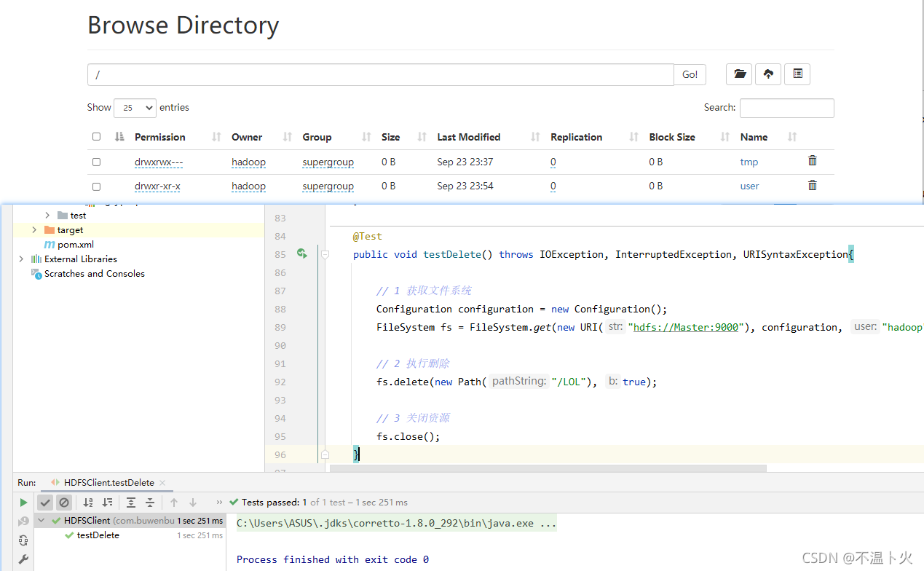Image resolution: width=924 pixels, height=571 pixels.
Task: Go to previous failed test arrow
Action: click(x=174, y=503)
